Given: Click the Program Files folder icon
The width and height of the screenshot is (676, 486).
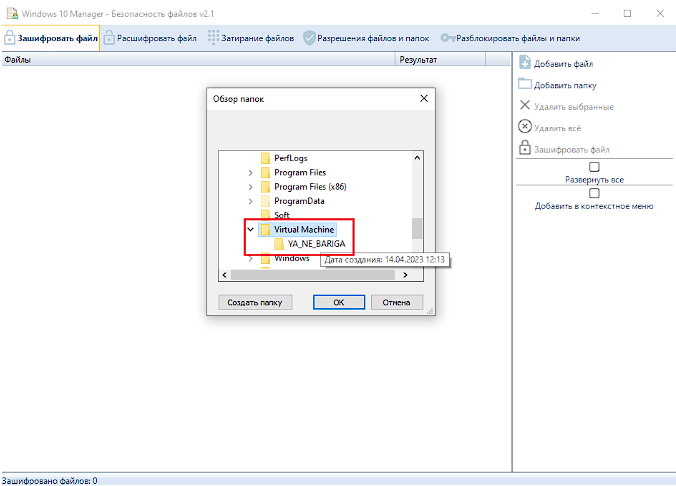Looking at the screenshot, I should point(266,173).
